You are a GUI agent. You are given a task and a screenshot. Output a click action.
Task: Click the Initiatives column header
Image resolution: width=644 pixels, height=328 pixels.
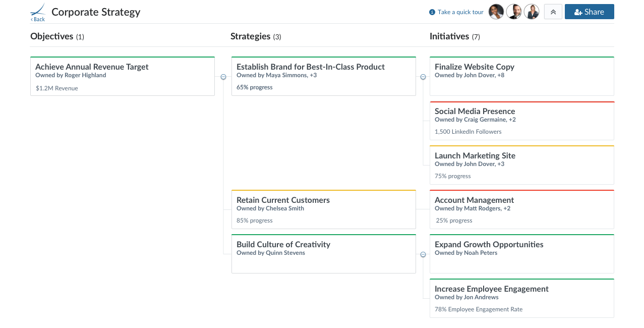click(x=454, y=36)
